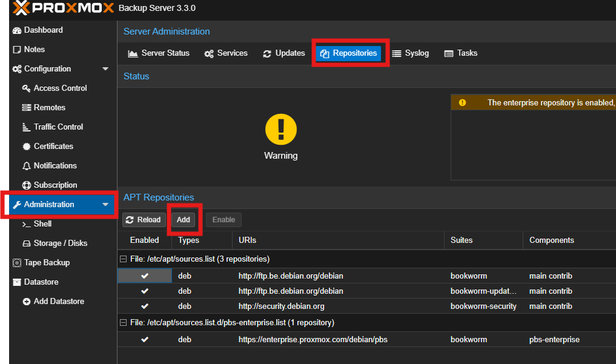
Task: Click the yellow Warning status icon
Action: pos(281,129)
